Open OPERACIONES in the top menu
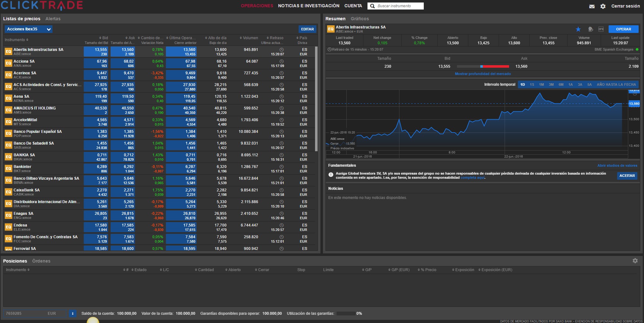 [x=257, y=6]
